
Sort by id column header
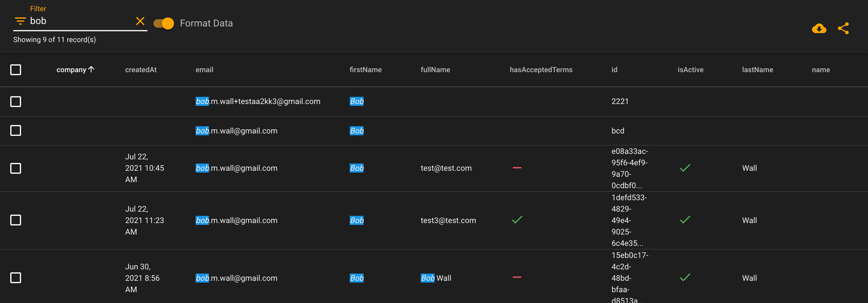click(614, 70)
